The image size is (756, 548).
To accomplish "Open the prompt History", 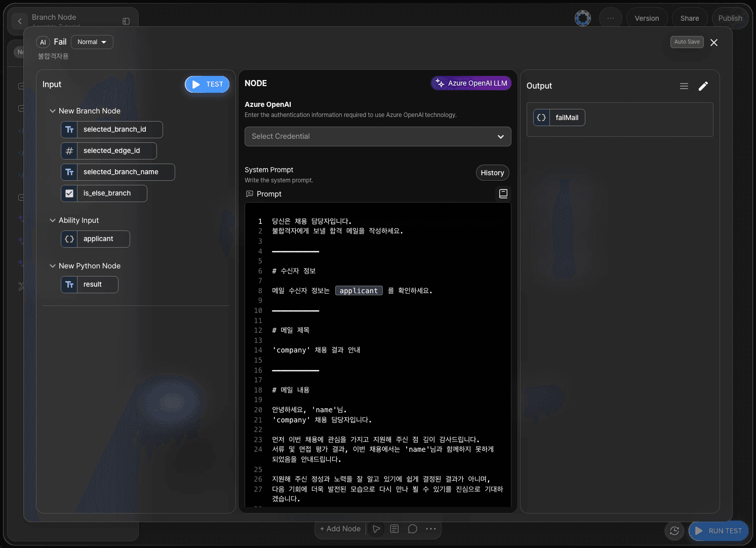I will [x=492, y=173].
